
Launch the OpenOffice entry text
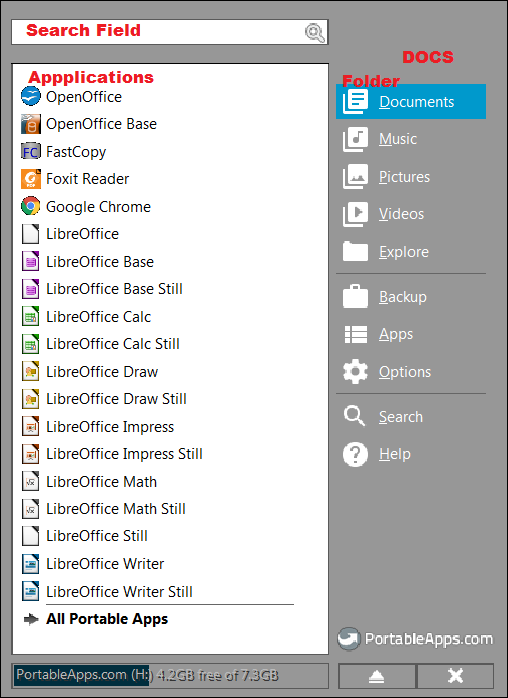click(x=84, y=97)
